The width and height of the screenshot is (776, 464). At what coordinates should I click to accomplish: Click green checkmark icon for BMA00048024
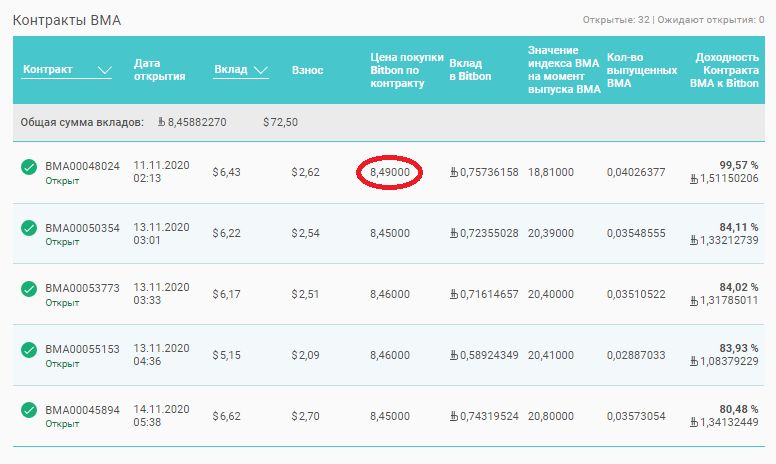(29, 167)
